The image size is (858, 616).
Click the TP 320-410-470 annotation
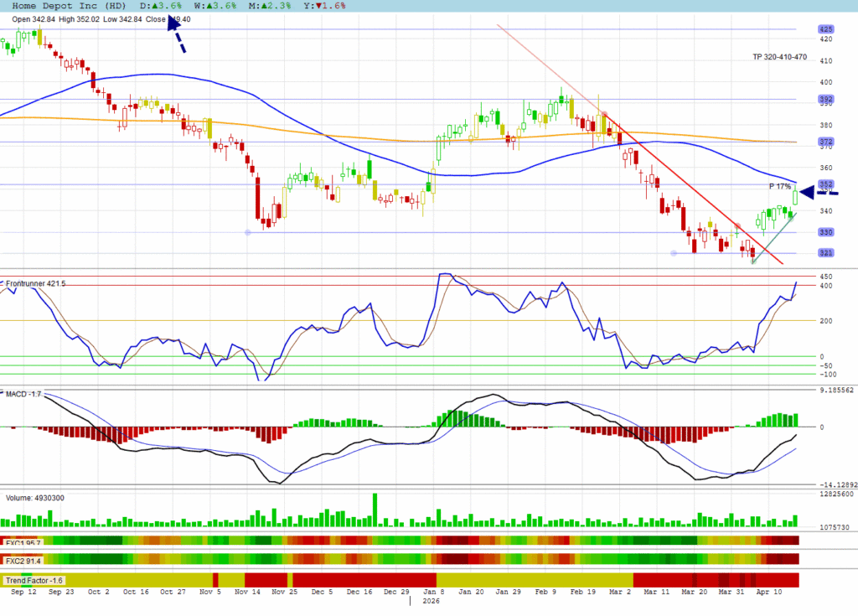pyautogui.click(x=779, y=57)
